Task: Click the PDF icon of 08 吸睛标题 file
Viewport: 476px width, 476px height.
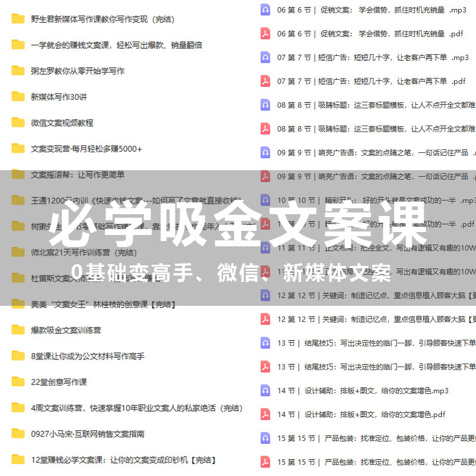Action: tap(265, 129)
